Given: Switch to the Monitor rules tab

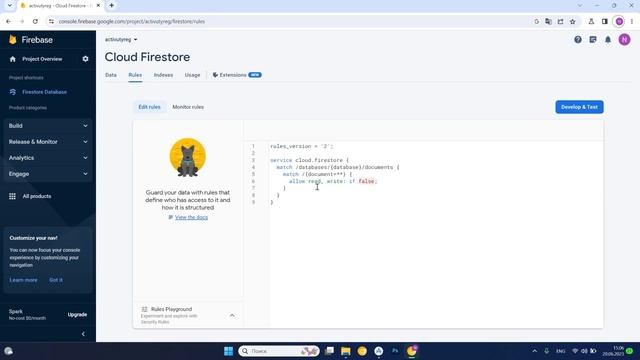Looking at the screenshot, I should pos(188,107).
